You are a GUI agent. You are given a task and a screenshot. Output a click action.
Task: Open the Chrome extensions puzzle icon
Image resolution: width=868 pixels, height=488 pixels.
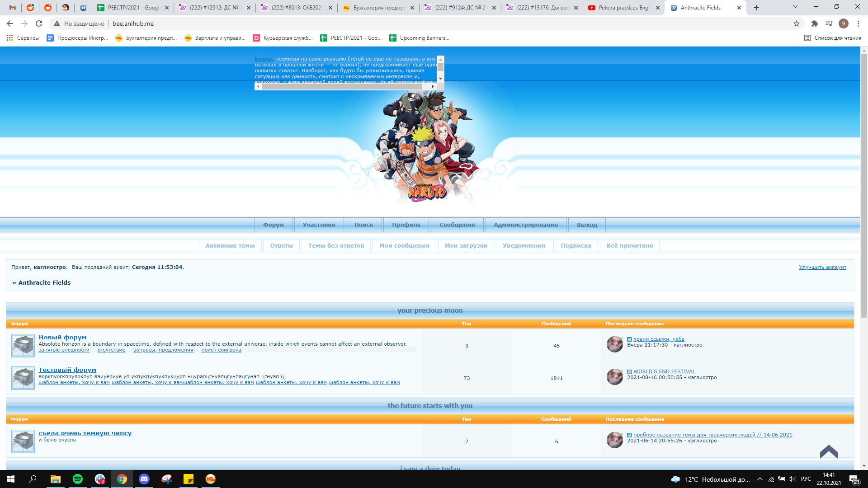click(x=815, y=23)
